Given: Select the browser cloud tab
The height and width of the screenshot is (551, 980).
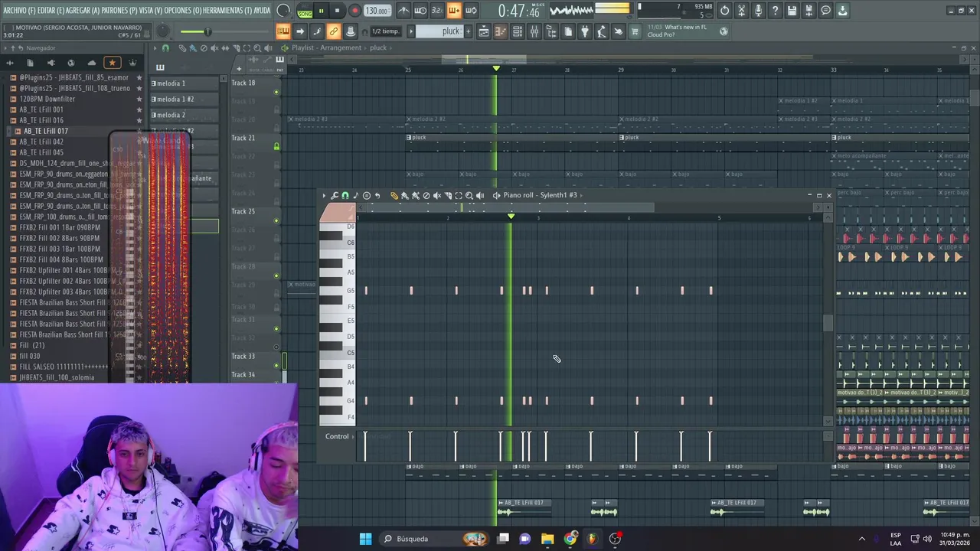Looking at the screenshot, I should (x=92, y=63).
